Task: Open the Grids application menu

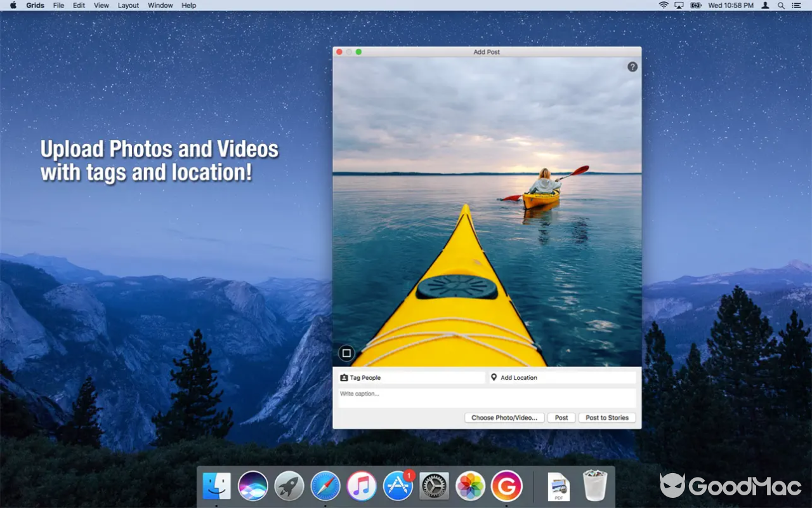Action: tap(35, 5)
